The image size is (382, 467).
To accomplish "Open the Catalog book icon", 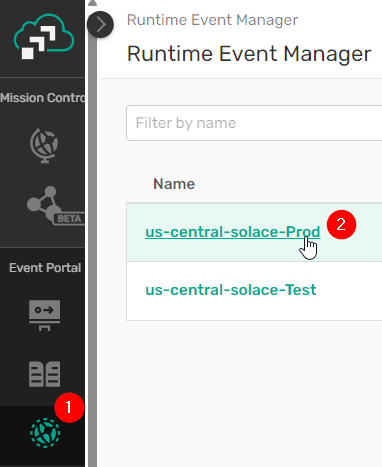I will point(44,374).
